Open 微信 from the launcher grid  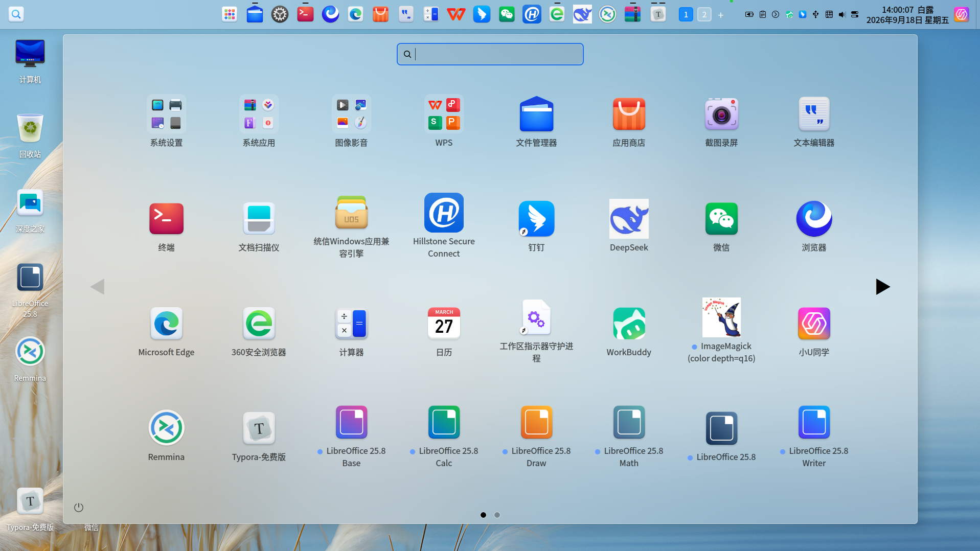pos(721,219)
